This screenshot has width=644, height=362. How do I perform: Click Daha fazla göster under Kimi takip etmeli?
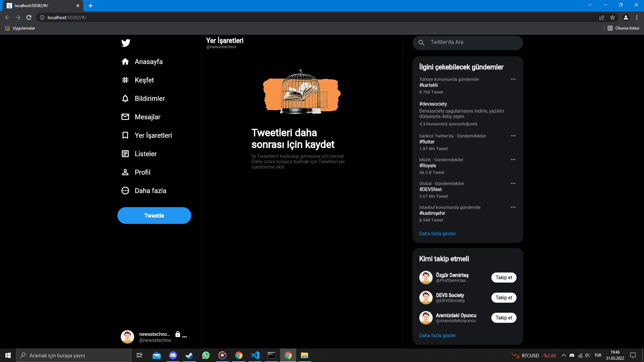[437, 336]
